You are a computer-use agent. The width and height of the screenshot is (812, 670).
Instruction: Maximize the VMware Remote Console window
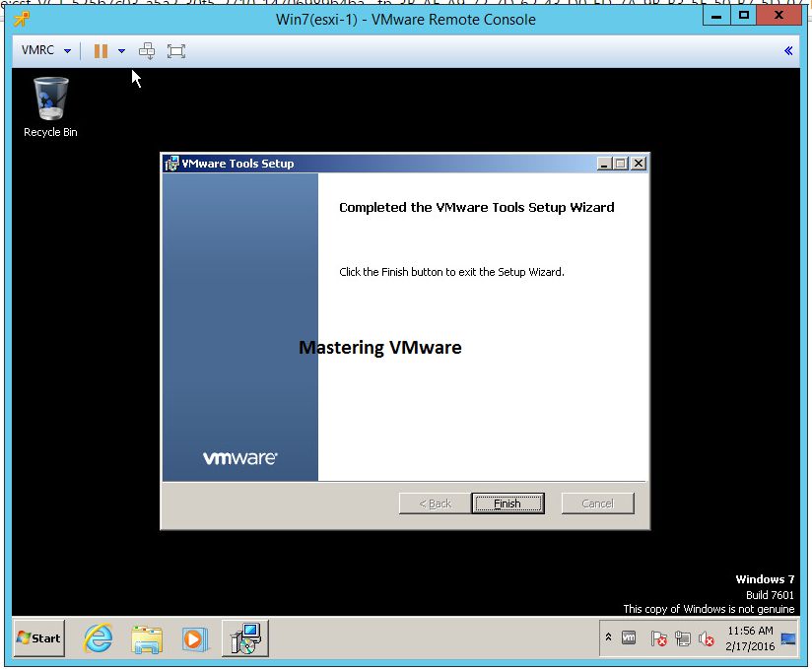(744, 16)
